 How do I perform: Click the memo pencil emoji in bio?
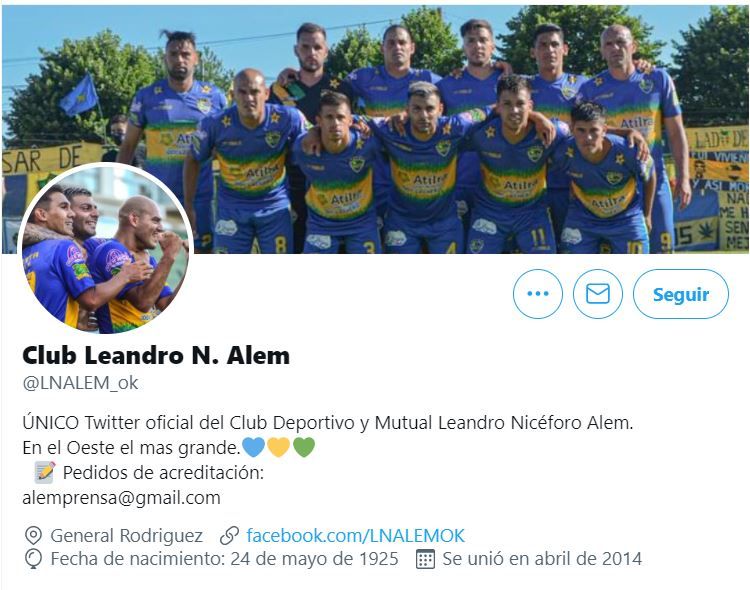pos(45,472)
